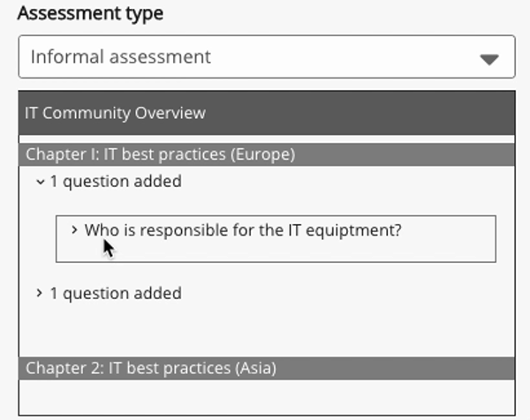The width and height of the screenshot is (530, 420).
Task: Expand the 'Who is responsible' question chevron
Action: tap(74, 230)
